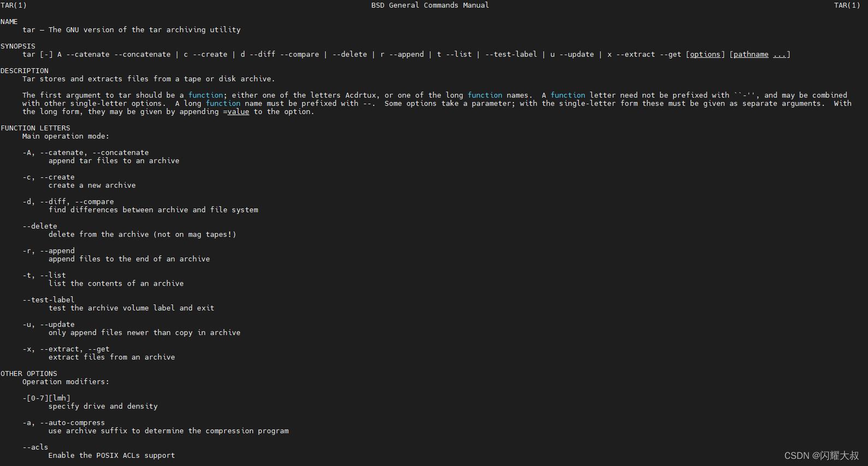Click 'append files to the end of an archive'
This screenshot has width=868, height=466.
129,259
